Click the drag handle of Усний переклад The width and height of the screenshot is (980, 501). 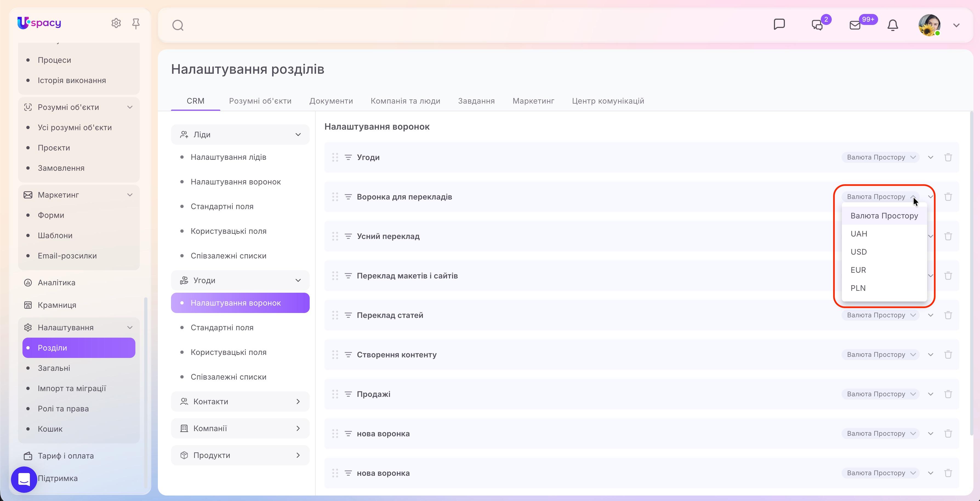click(335, 236)
